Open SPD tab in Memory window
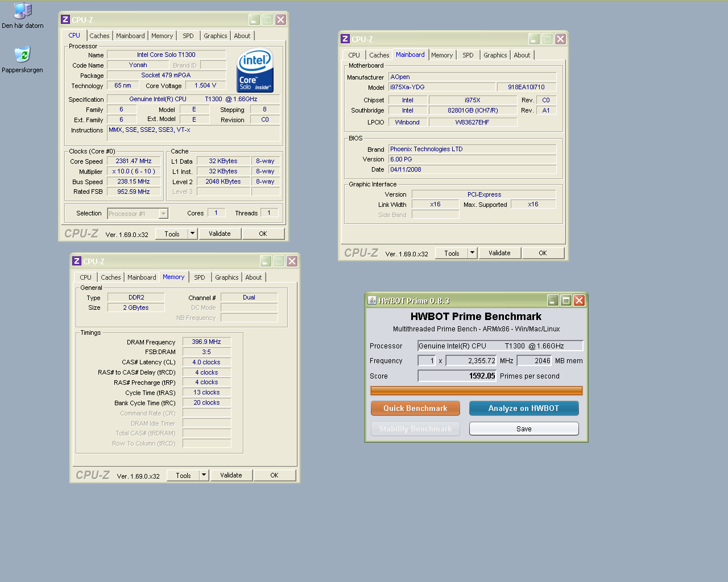The image size is (728, 582). click(200, 277)
